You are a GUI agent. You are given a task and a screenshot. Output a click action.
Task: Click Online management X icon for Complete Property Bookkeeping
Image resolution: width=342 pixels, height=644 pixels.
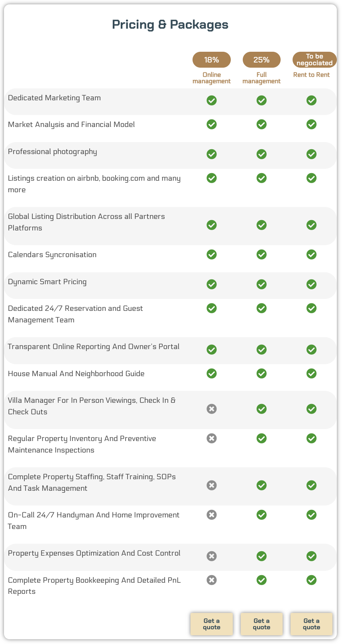(212, 580)
